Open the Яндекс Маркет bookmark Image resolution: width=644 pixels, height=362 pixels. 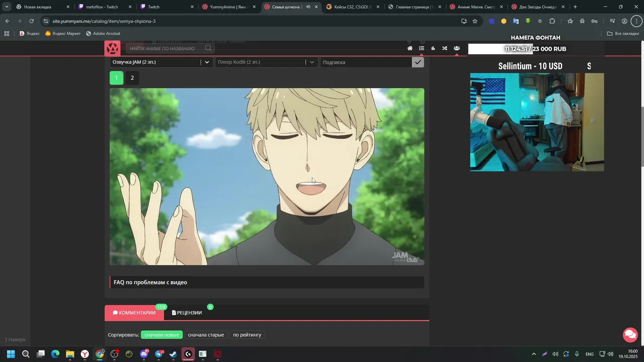pos(63,34)
